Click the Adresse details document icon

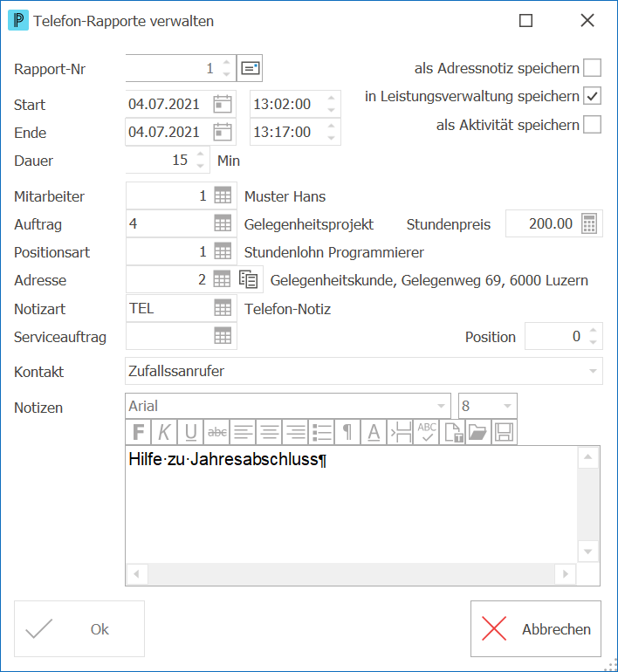248,279
